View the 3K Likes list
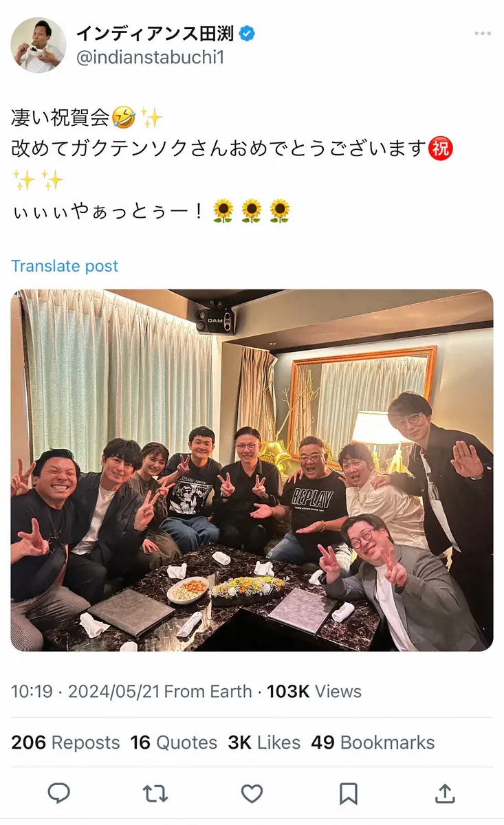The width and height of the screenshot is (504, 825). (x=264, y=742)
